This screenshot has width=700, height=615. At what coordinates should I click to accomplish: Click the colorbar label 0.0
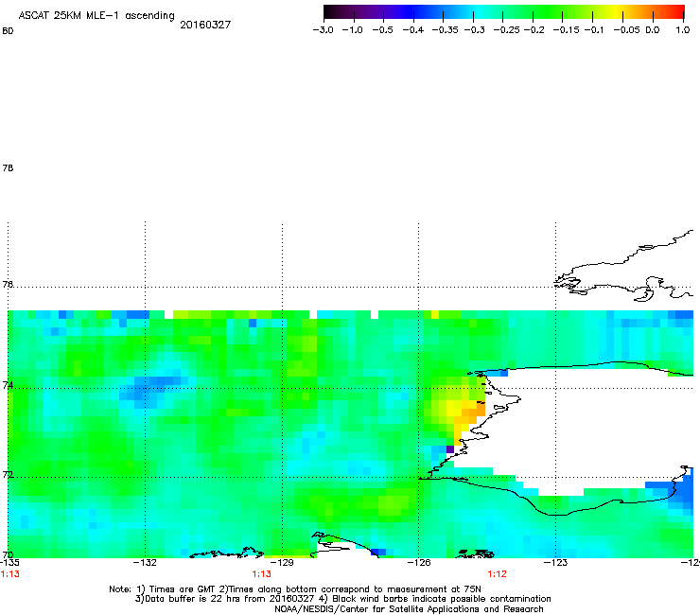[653, 30]
